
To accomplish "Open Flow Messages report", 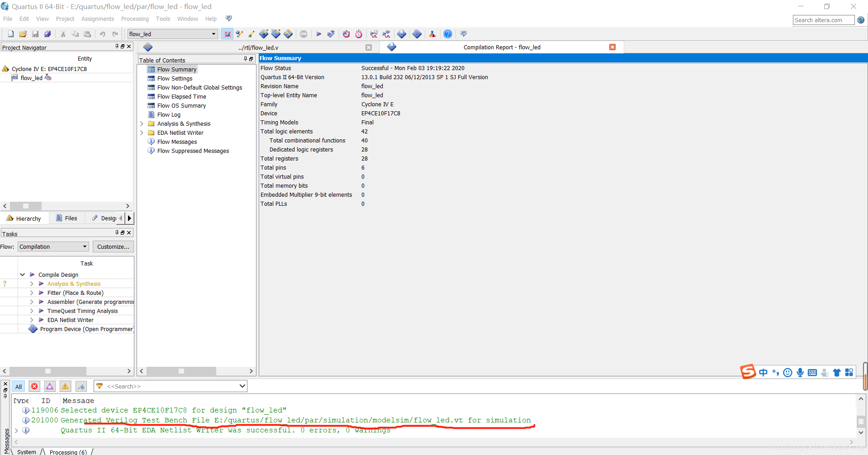I will pos(177,142).
